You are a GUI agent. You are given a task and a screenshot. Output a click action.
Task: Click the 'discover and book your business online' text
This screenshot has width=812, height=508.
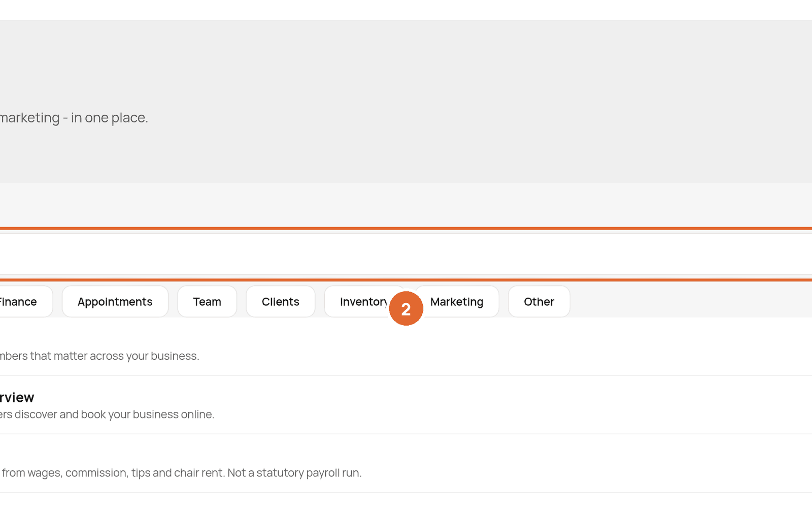coord(115,415)
